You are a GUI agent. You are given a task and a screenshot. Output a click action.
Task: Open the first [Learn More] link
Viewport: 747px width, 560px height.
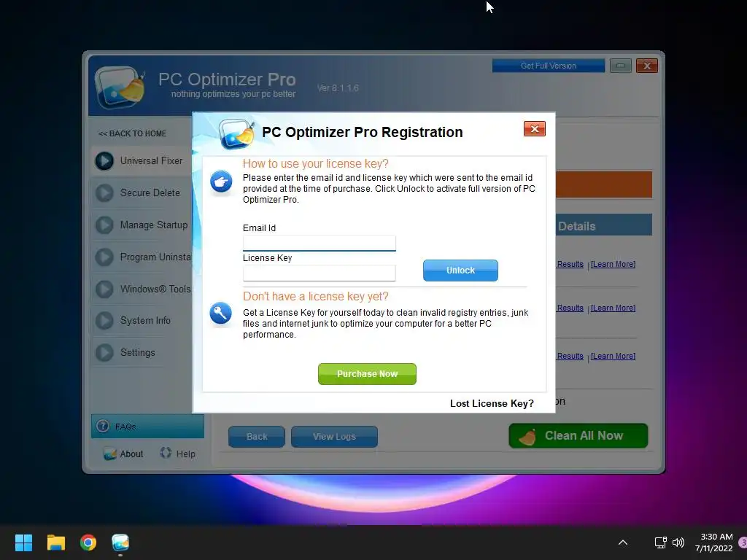tap(613, 264)
